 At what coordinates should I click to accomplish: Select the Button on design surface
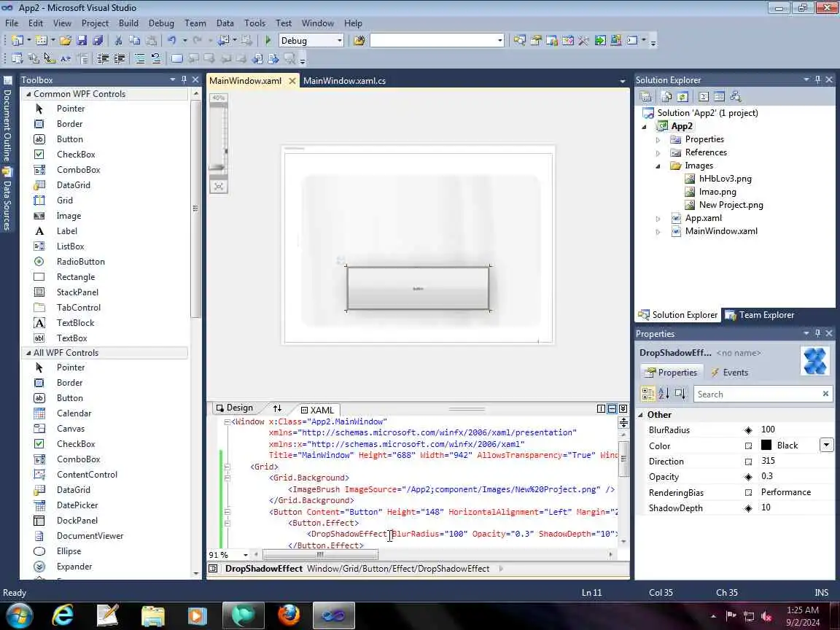point(418,288)
